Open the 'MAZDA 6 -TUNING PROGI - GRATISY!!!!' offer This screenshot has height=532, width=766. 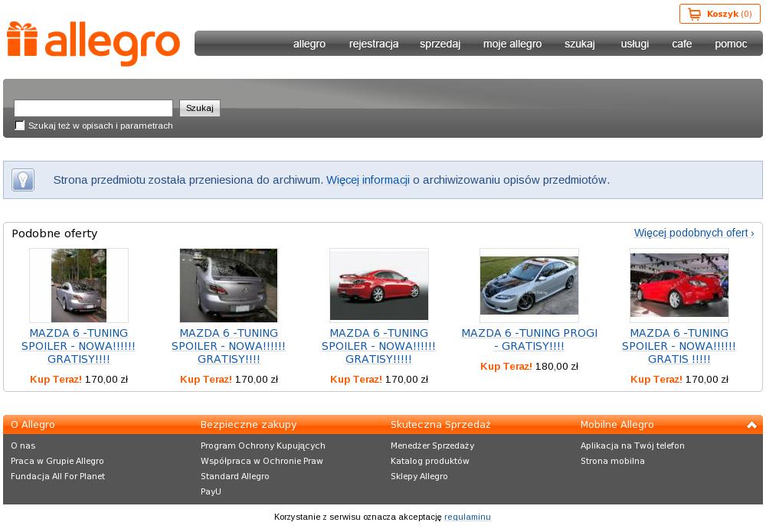(x=529, y=340)
